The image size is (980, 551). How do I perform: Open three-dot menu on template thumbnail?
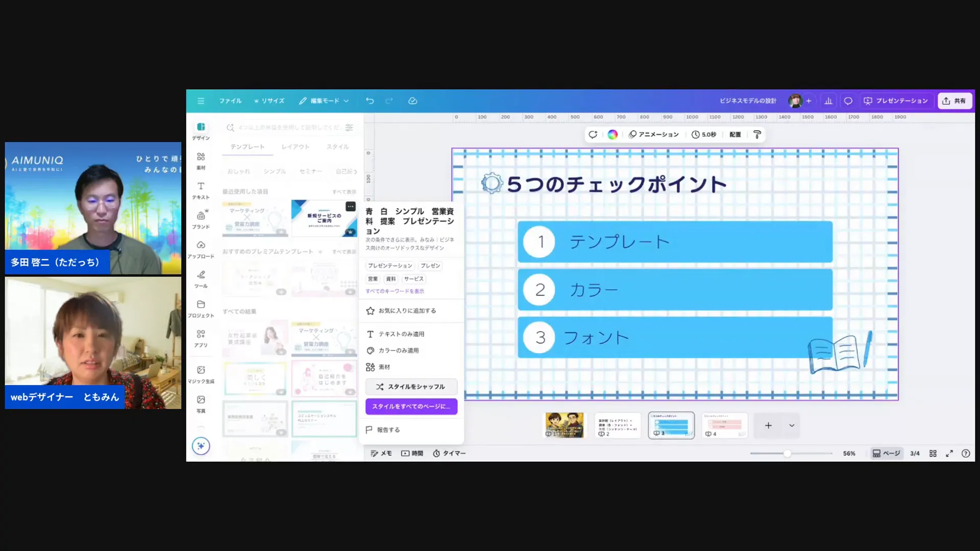[350, 207]
